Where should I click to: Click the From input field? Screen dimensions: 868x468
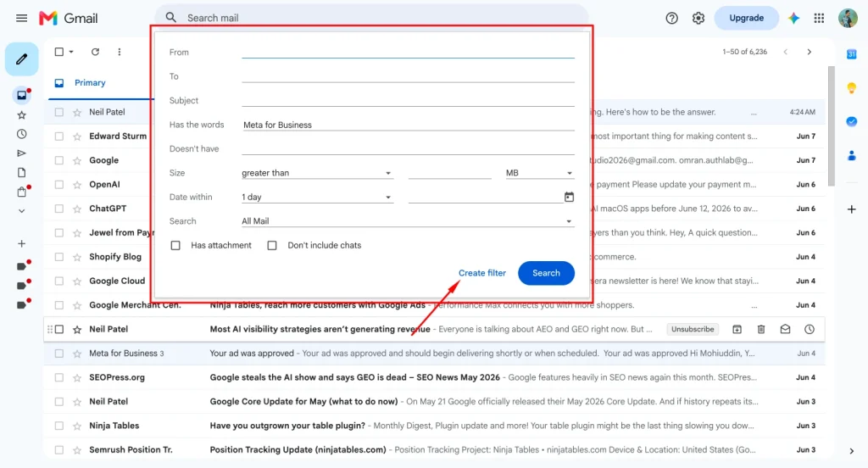tap(408, 52)
